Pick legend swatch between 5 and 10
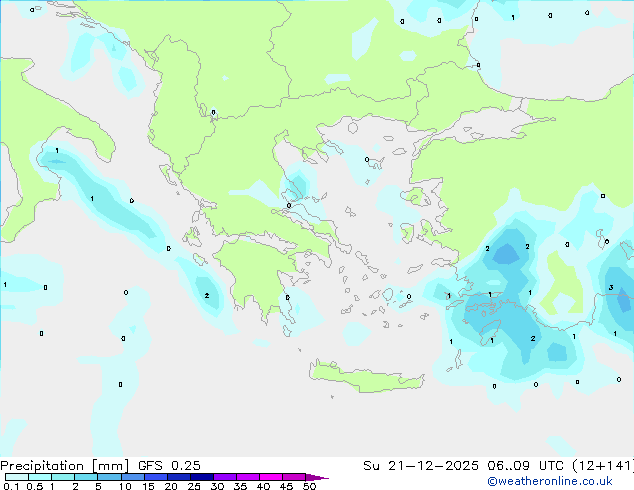Viewport: 634px width, 490px height. tap(110, 477)
